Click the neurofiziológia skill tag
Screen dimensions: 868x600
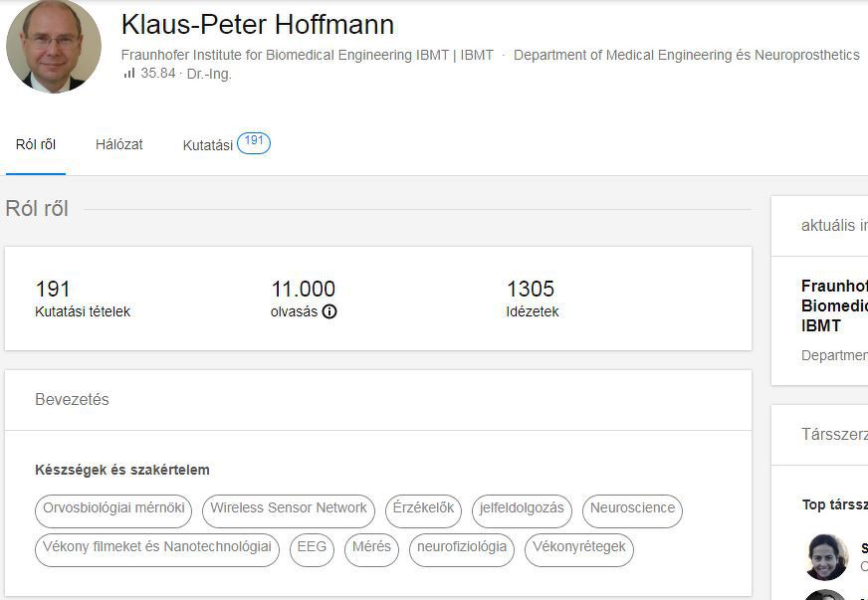click(x=462, y=548)
